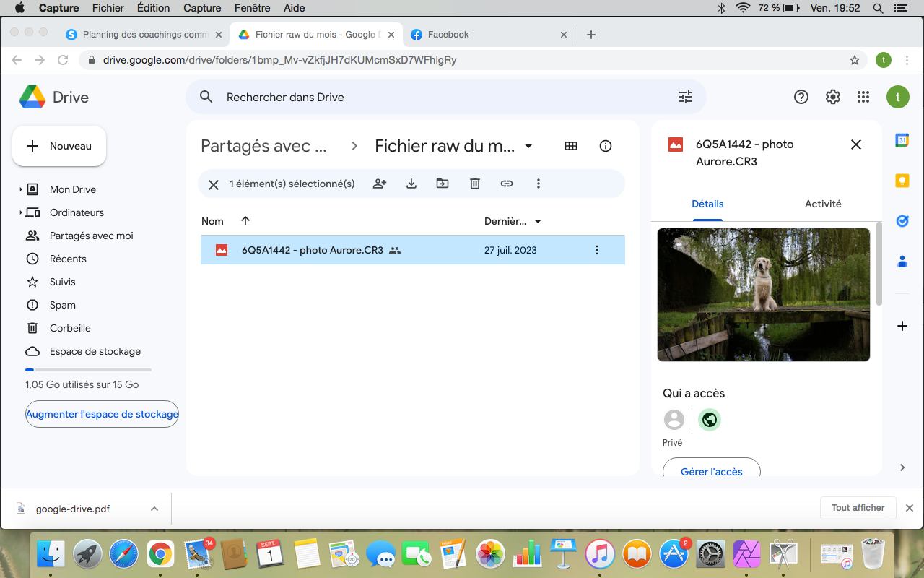The image size is (924, 578).
Task: Copy link of the selected file
Action: pyautogui.click(x=507, y=184)
